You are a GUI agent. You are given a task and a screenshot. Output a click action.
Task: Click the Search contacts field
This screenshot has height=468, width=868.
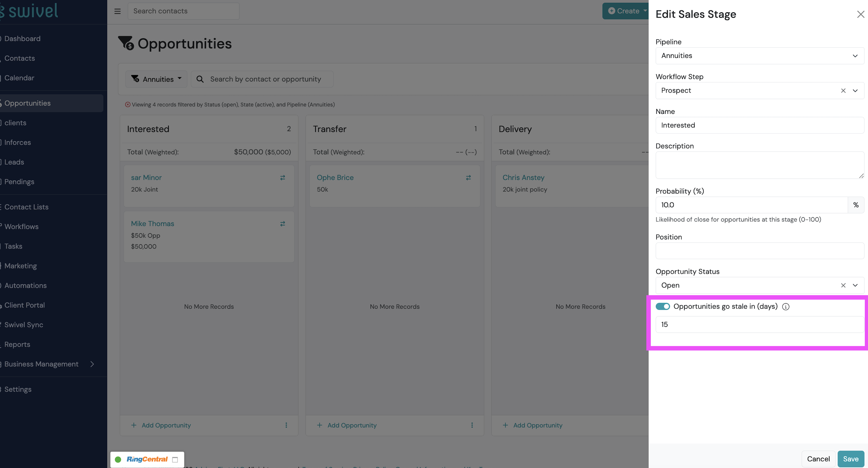tap(183, 11)
